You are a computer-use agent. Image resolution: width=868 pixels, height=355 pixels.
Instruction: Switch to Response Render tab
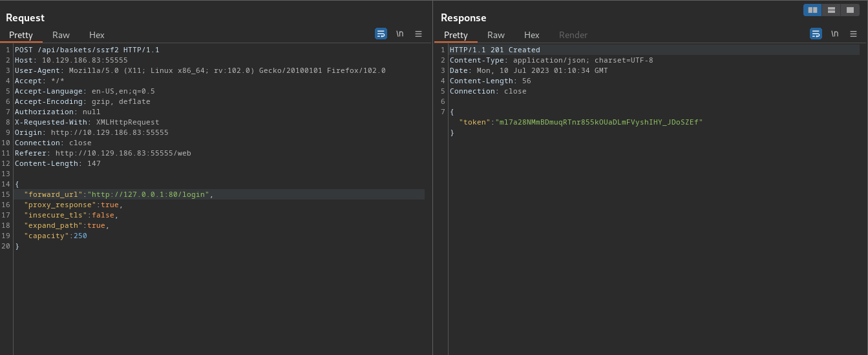(573, 35)
